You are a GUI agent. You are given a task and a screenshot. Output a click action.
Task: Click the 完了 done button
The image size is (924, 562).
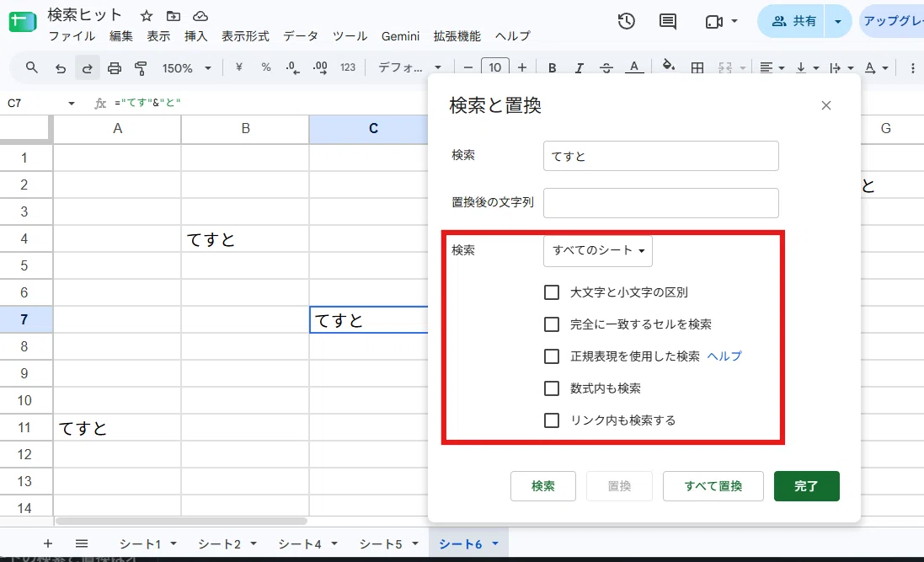tap(806, 486)
